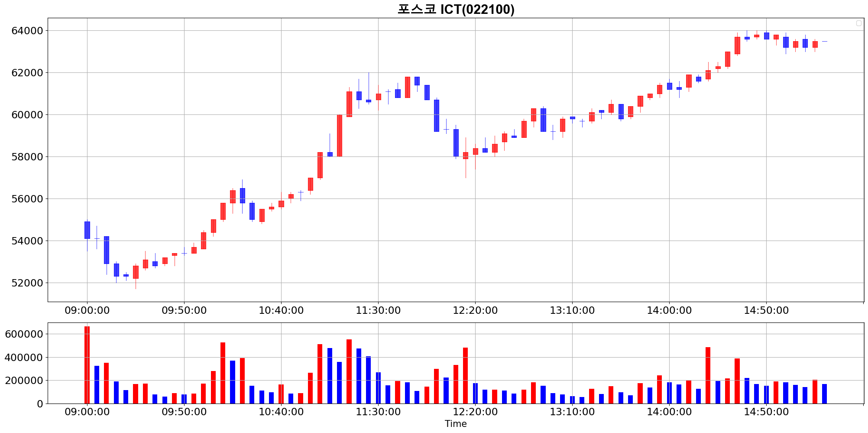This screenshot has height=433, width=868.
Task: Click 09:00:00 label under the volume chart
Action: (87, 412)
